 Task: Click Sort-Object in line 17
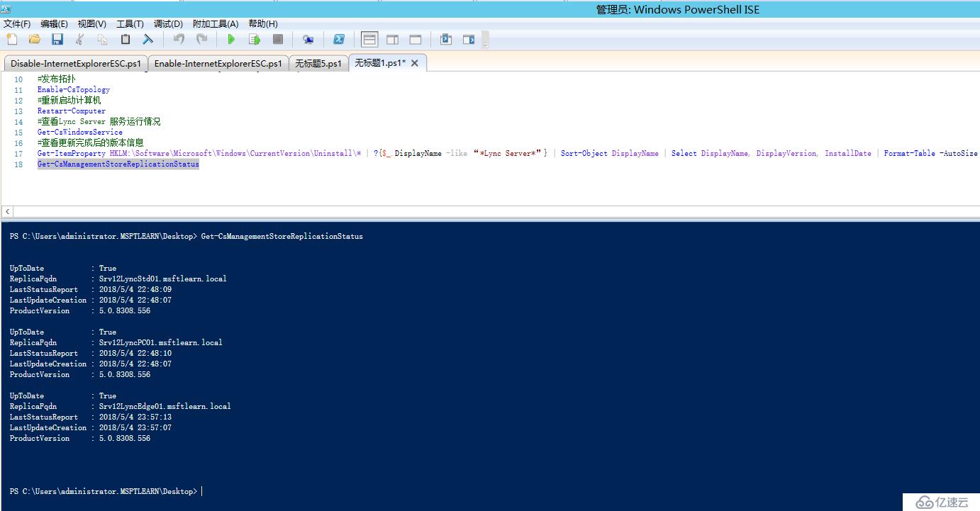tap(584, 154)
